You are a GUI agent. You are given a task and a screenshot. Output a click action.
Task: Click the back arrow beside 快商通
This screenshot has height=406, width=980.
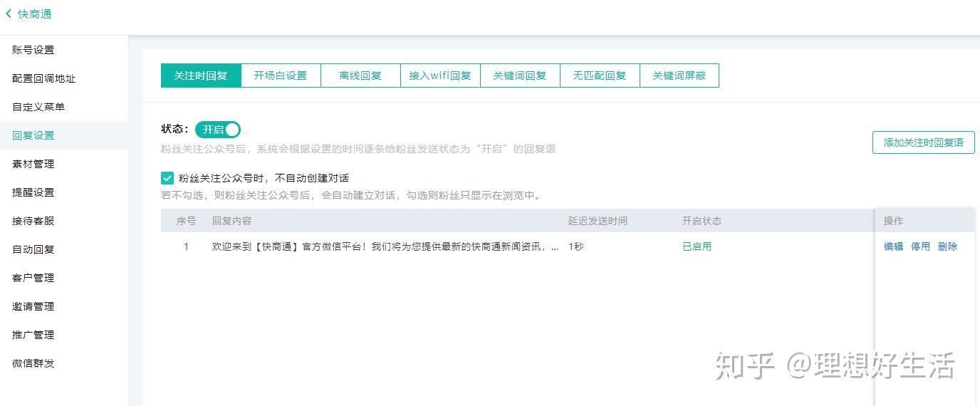point(9,14)
